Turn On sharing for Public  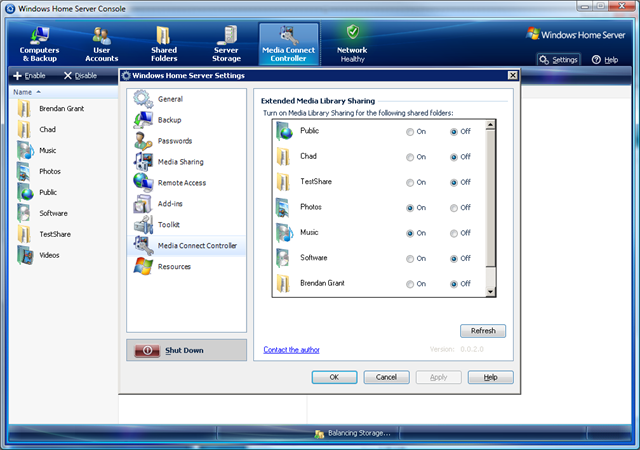pos(410,132)
